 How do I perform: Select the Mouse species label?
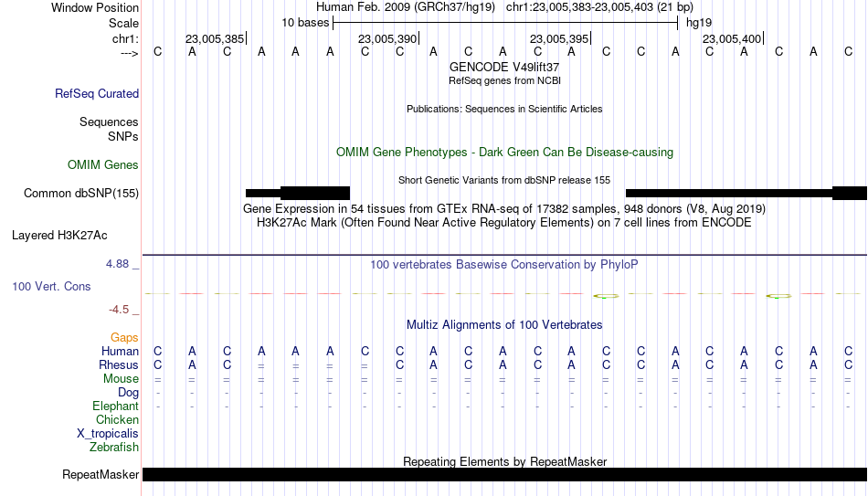click(121, 379)
